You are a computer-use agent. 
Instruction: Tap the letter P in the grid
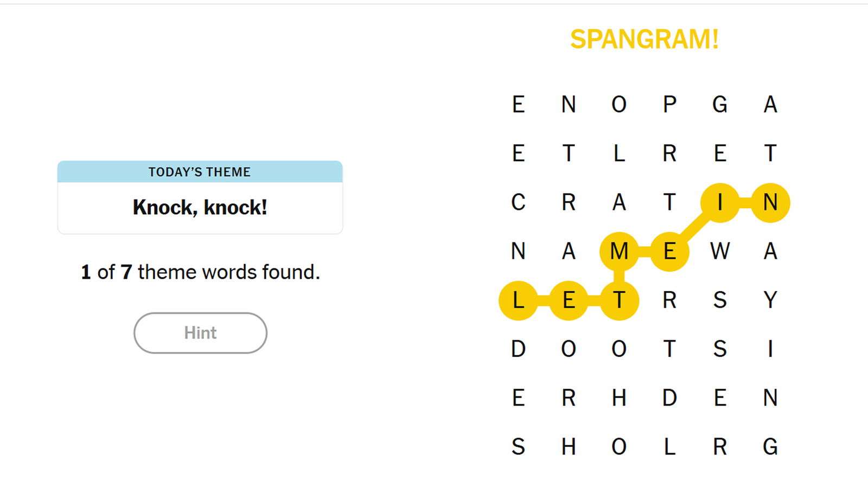pyautogui.click(x=669, y=105)
